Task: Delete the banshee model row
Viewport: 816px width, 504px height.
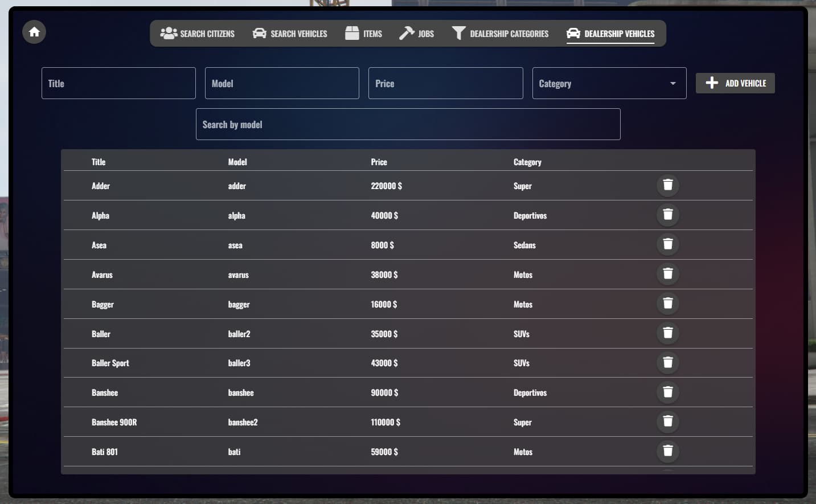Action: [668, 392]
